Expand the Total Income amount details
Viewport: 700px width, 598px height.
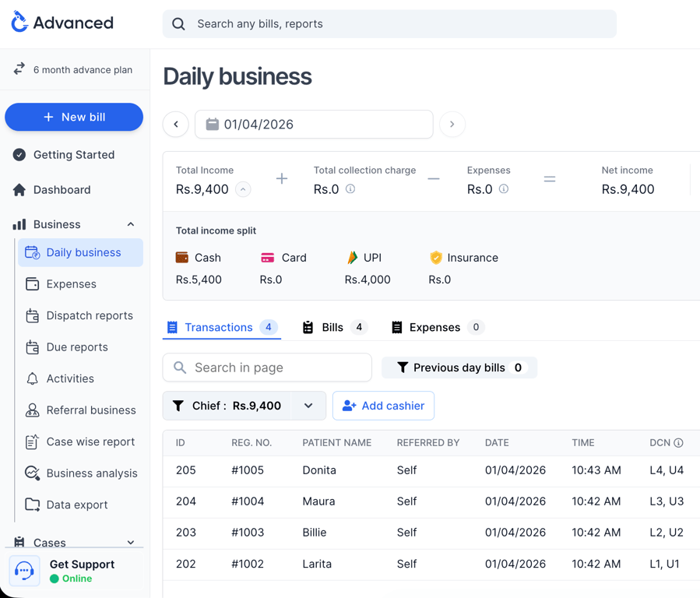coord(241,188)
